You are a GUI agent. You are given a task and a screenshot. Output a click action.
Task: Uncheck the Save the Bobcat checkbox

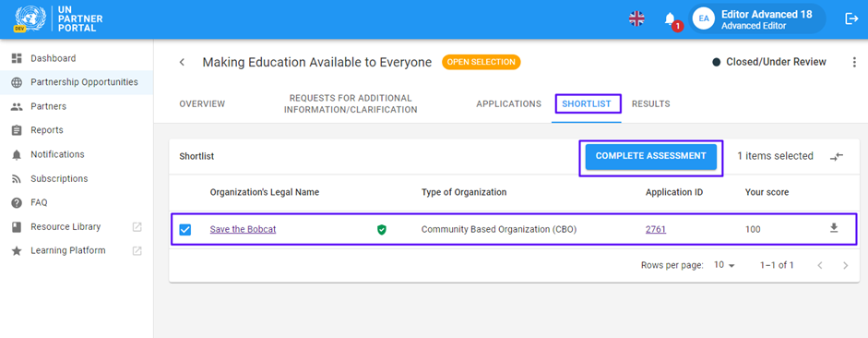pyautogui.click(x=185, y=229)
